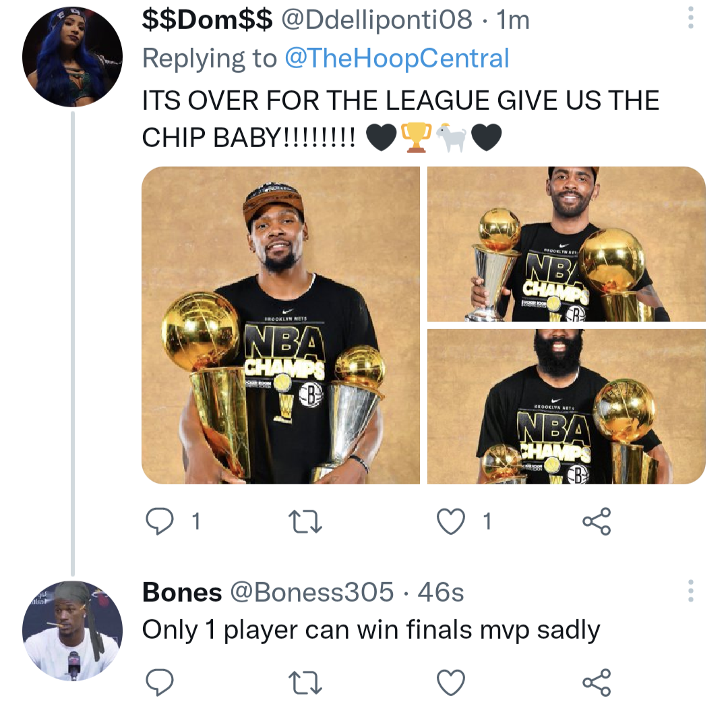
Task: Click the $$Dom$$ display name
Action: 207,20
